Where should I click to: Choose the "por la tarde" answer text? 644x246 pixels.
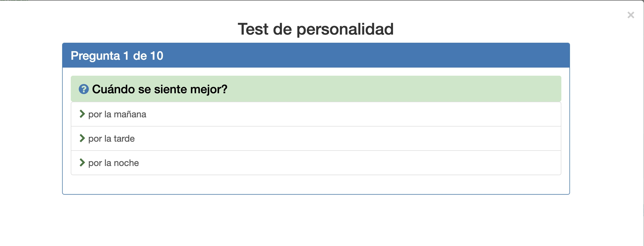tap(111, 139)
